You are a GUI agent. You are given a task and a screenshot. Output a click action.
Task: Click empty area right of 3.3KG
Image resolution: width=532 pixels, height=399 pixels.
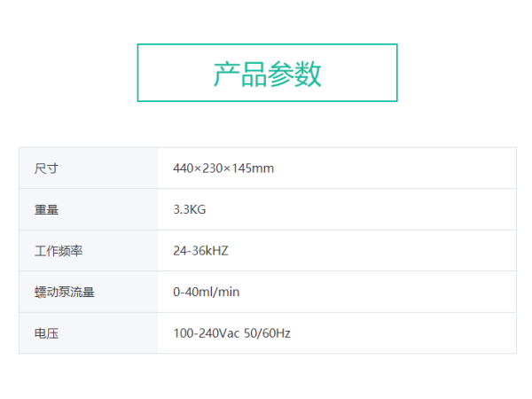(360, 209)
